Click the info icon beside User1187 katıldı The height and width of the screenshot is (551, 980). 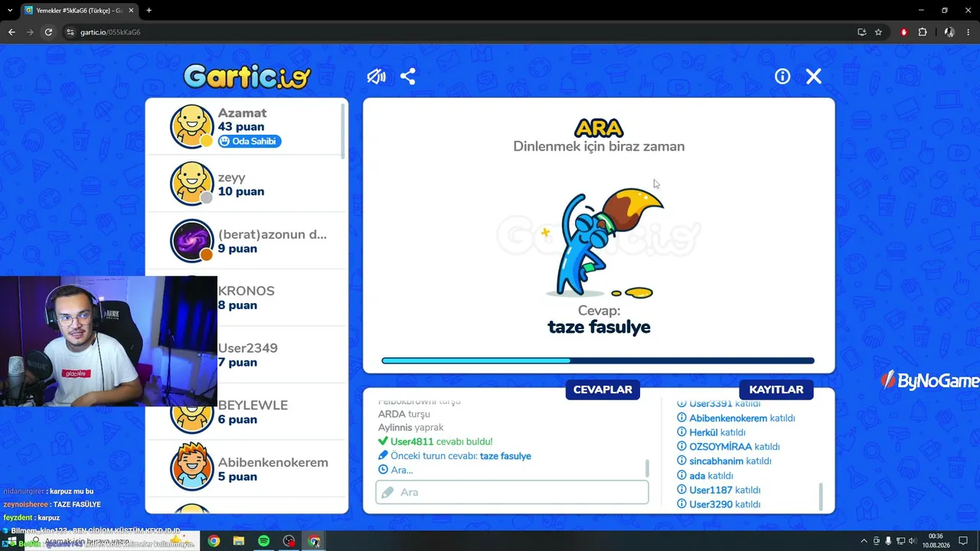681,490
